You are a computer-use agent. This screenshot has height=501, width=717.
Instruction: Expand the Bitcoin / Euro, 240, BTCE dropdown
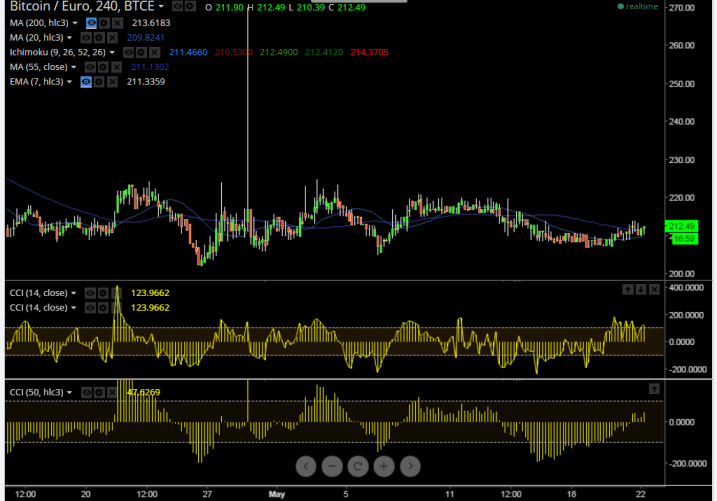tap(161, 7)
